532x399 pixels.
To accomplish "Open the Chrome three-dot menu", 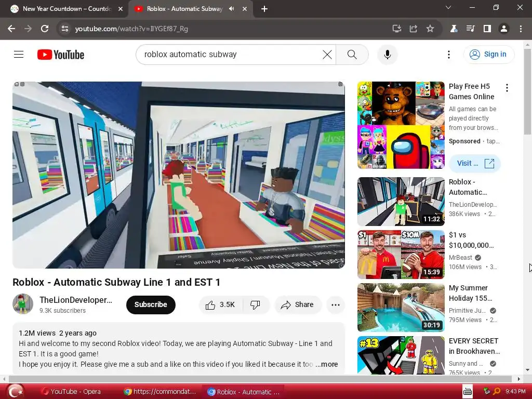I will (521, 29).
